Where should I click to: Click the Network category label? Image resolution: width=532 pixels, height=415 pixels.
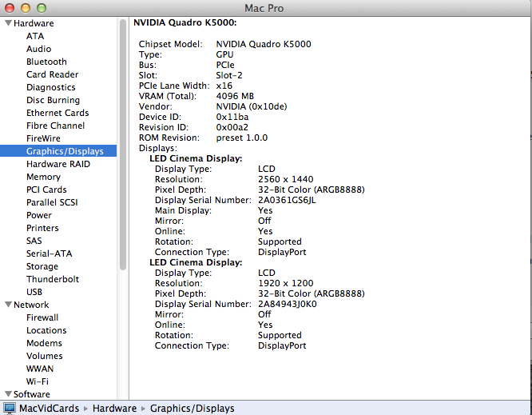(31, 305)
